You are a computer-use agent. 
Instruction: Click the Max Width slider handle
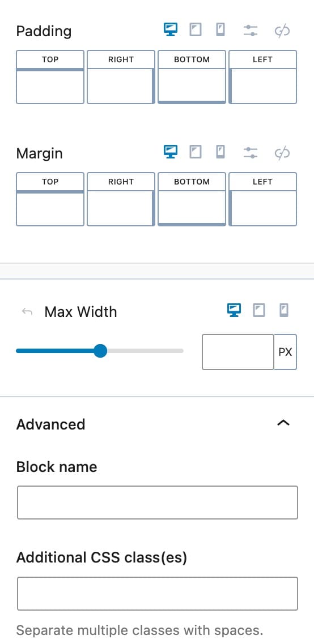click(100, 351)
